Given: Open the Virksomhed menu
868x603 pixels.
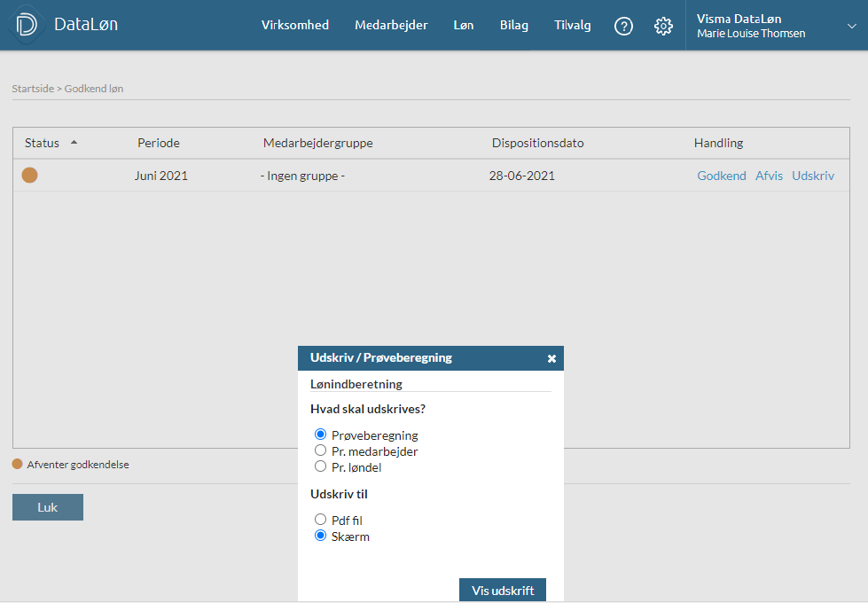Looking at the screenshot, I should tap(295, 25).
